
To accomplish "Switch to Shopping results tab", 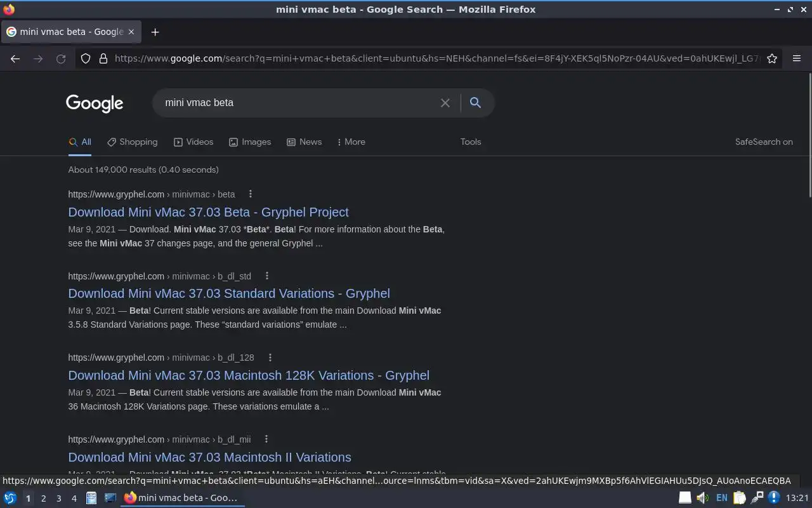I will coord(132,142).
